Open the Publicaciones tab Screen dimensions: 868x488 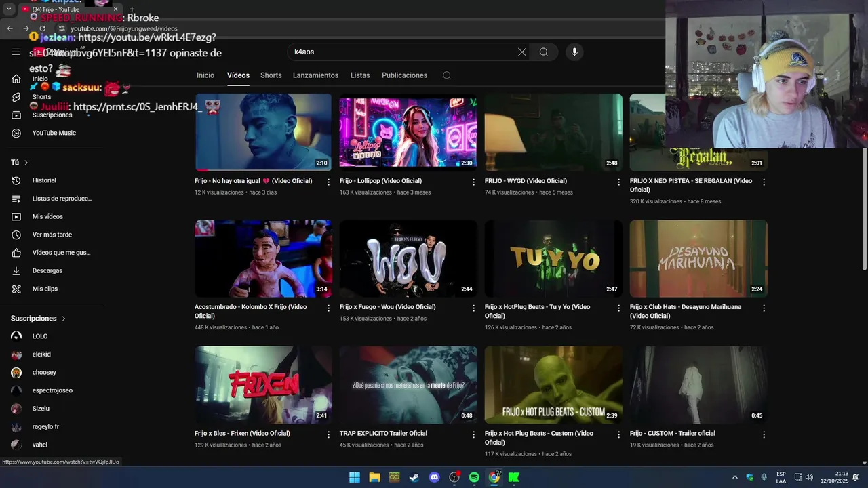tap(404, 75)
